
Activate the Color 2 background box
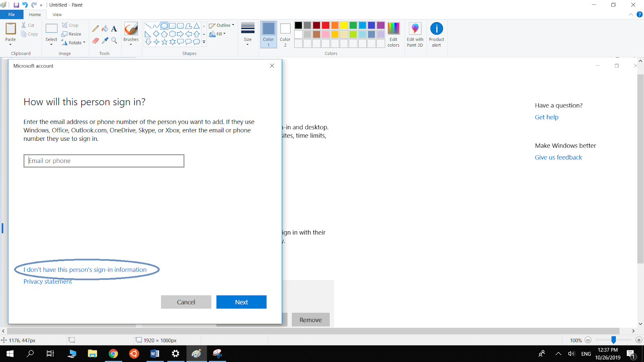tap(285, 35)
